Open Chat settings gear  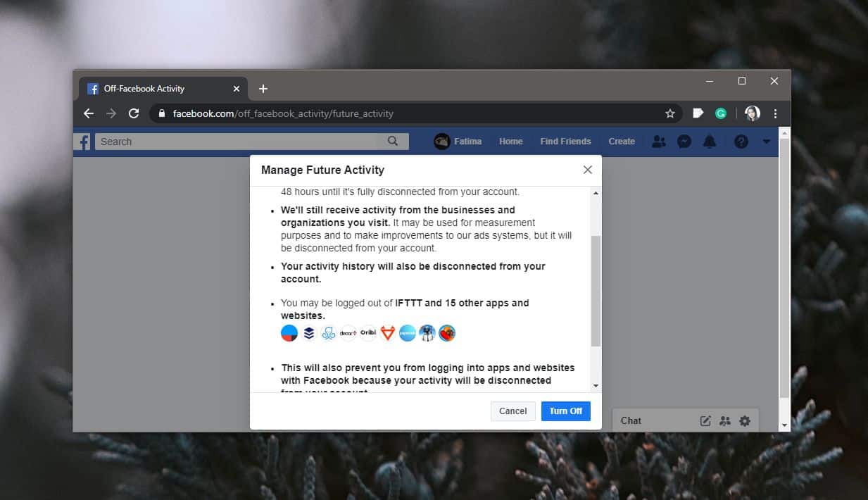coord(745,421)
